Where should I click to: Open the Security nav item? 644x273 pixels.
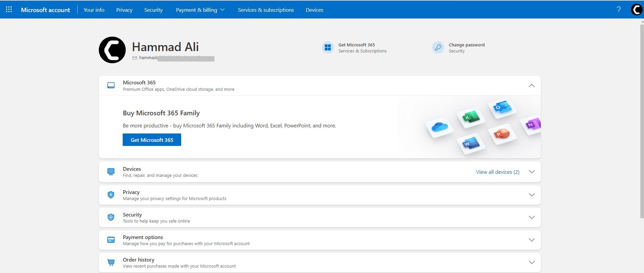coord(153,10)
